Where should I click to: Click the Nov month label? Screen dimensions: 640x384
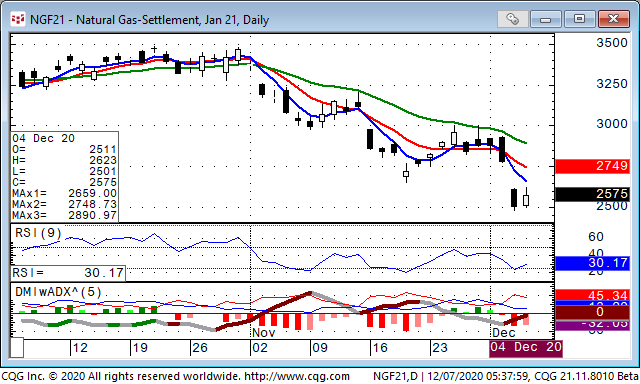coord(264,333)
